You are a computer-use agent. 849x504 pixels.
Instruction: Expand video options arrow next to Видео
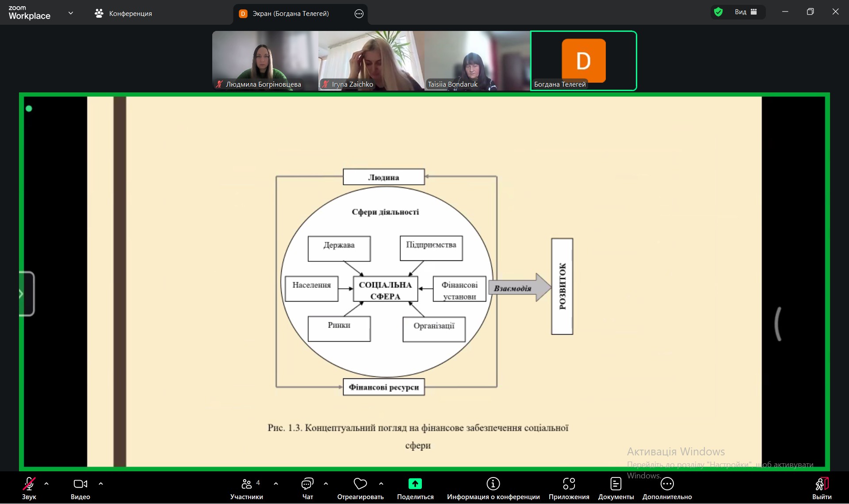tap(101, 484)
